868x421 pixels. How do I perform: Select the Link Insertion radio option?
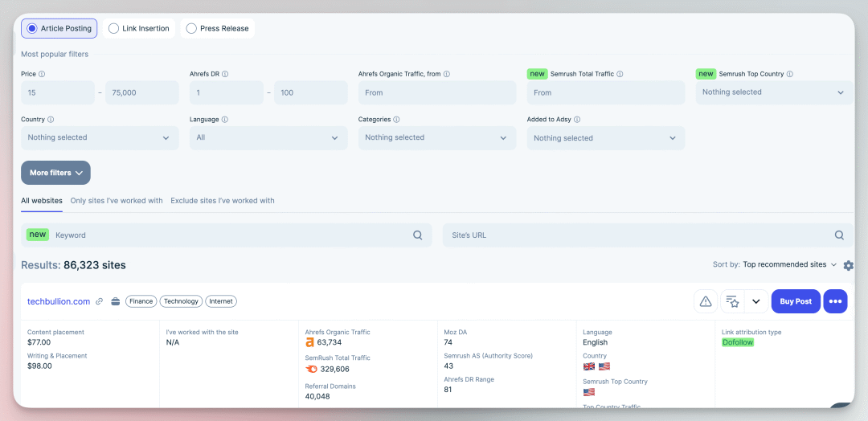click(139, 28)
